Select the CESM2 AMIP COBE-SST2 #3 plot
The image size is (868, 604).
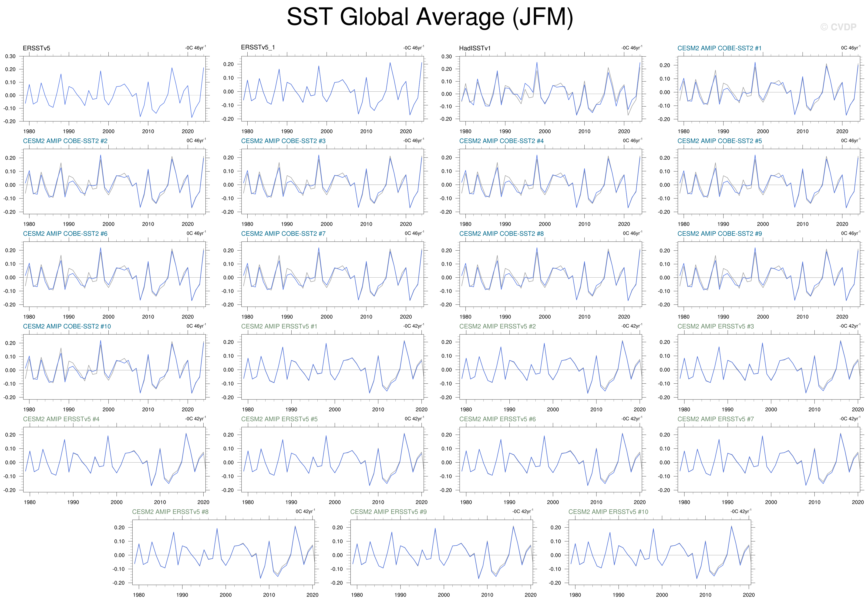point(332,181)
